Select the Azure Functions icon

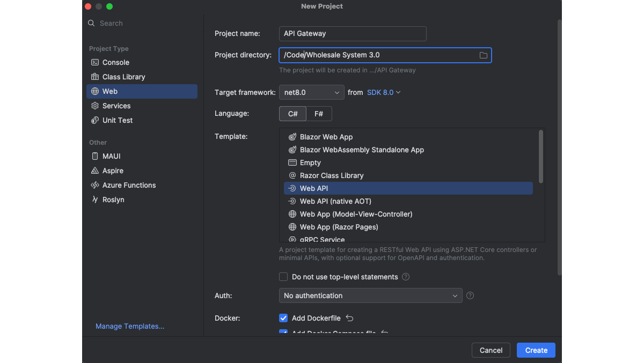click(95, 185)
